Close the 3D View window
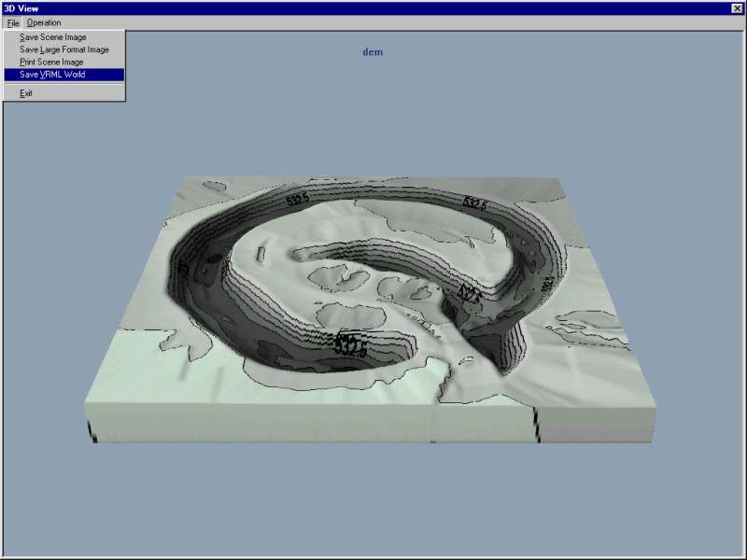This screenshot has height=560, width=747. tap(738, 8)
